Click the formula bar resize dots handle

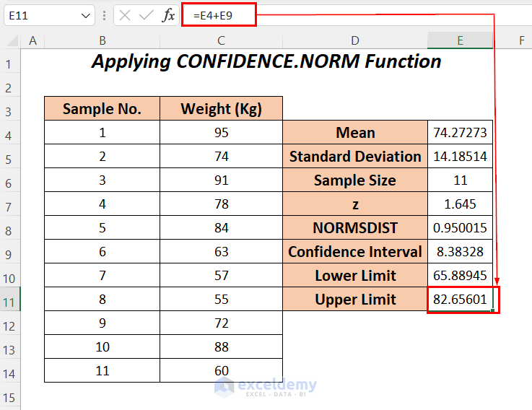point(104,15)
